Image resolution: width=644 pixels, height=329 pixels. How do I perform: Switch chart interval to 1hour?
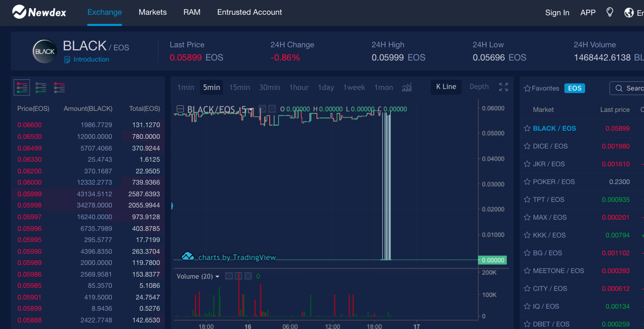coord(299,87)
